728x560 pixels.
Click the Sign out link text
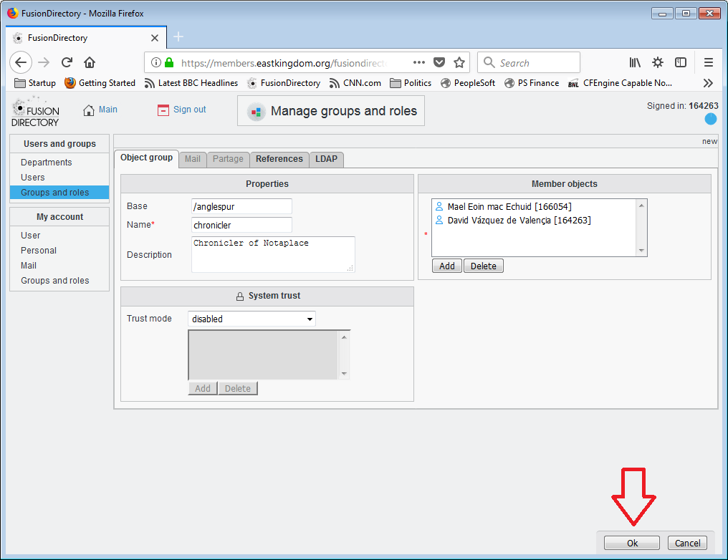(x=189, y=110)
